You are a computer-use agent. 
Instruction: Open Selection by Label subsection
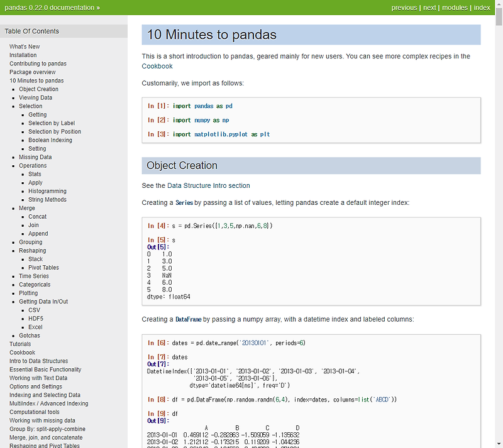pos(52,123)
